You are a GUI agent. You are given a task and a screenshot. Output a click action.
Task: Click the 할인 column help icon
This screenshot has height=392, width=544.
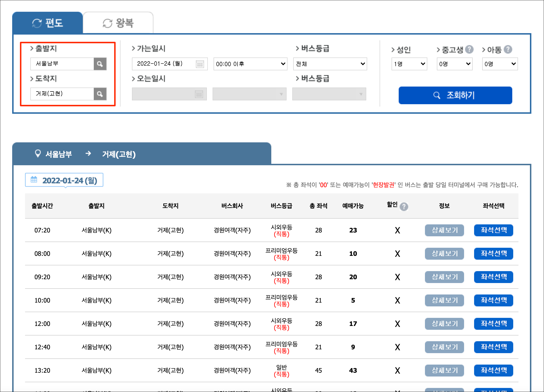coord(404,206)
